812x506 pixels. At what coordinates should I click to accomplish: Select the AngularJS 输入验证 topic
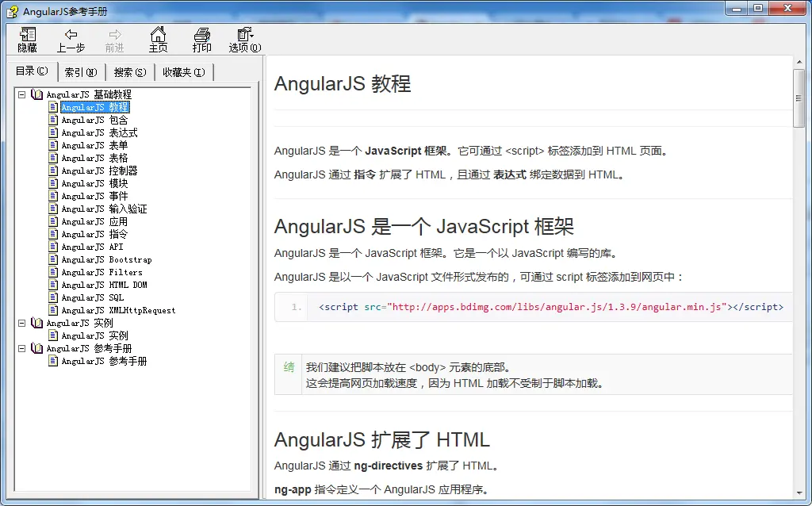tap(104, 209)
